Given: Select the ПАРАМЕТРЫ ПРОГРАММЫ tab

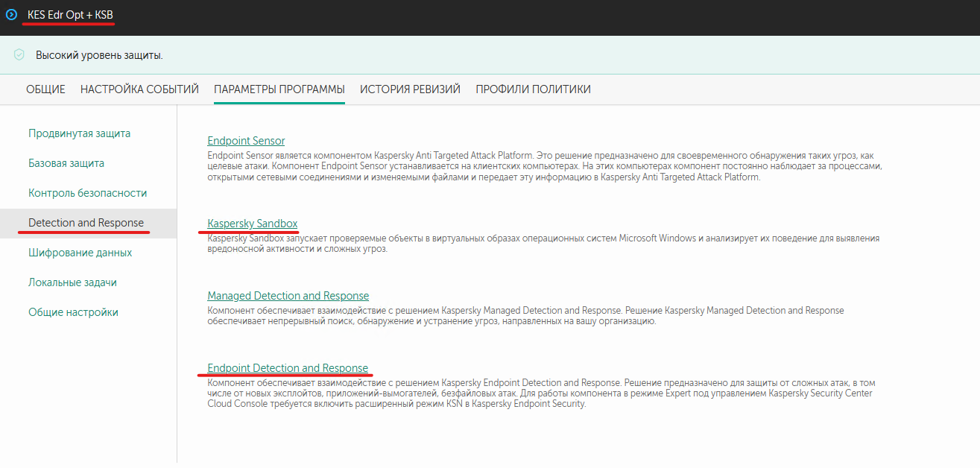Looking at the screenshot, I should (x=279, y=89).
